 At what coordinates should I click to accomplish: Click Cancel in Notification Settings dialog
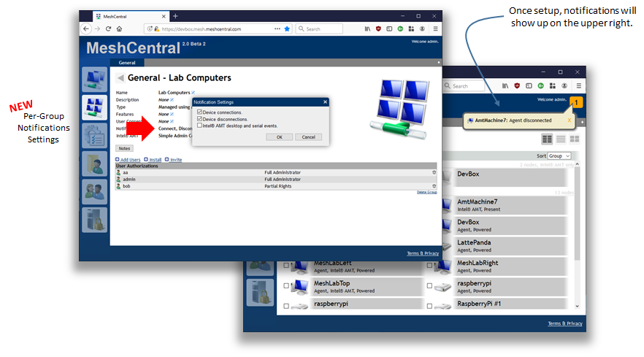coord(308,137)
